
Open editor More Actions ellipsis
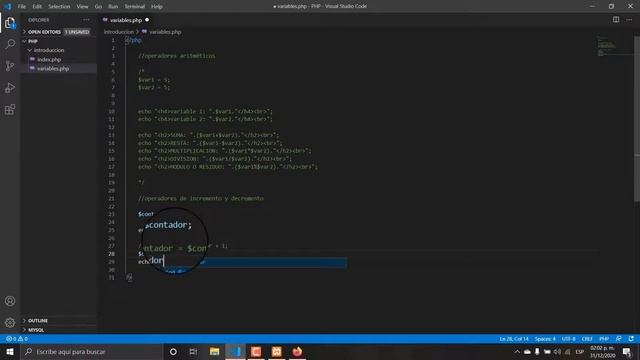coord(629,20)
